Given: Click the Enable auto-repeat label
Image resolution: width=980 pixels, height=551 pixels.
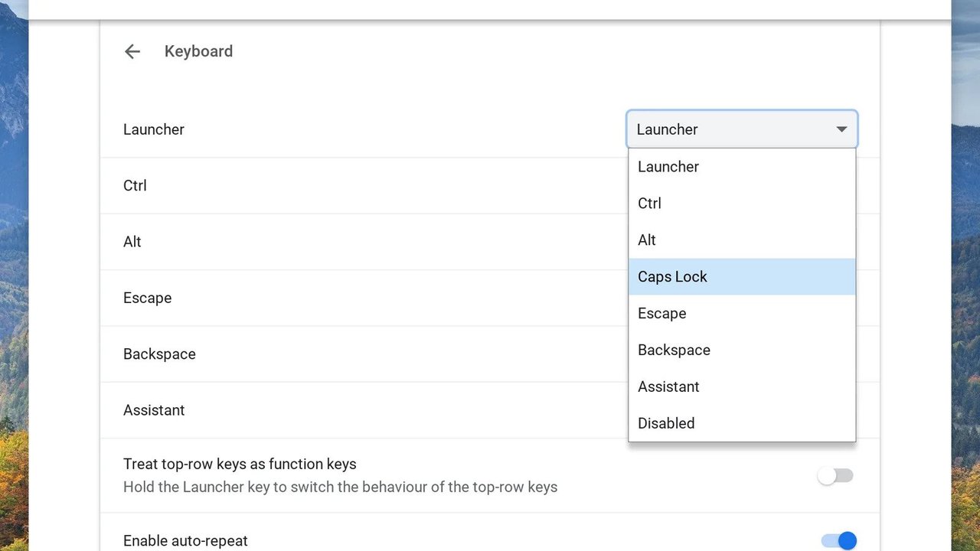Looking at the screenshot, I should point(185,541).
